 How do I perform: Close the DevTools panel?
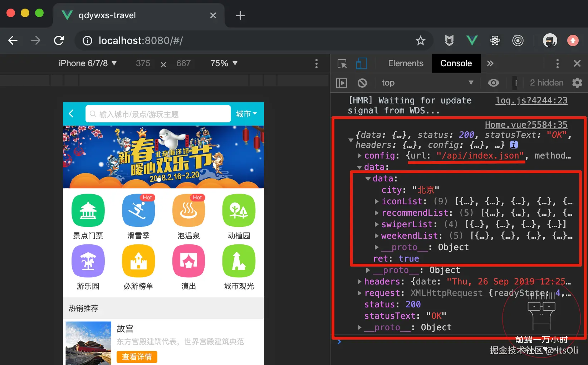[x=577, y=63]
